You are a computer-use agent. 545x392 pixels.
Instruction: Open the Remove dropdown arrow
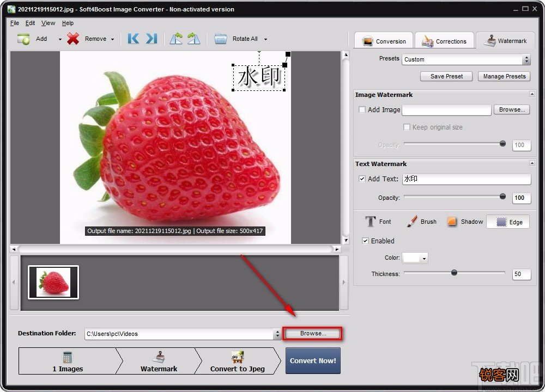[112, 39]
